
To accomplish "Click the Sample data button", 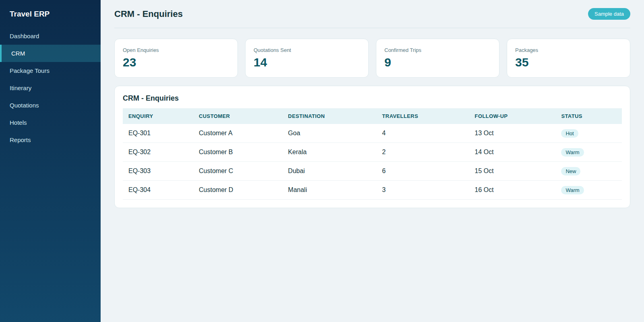I will (x=609, y=14).
